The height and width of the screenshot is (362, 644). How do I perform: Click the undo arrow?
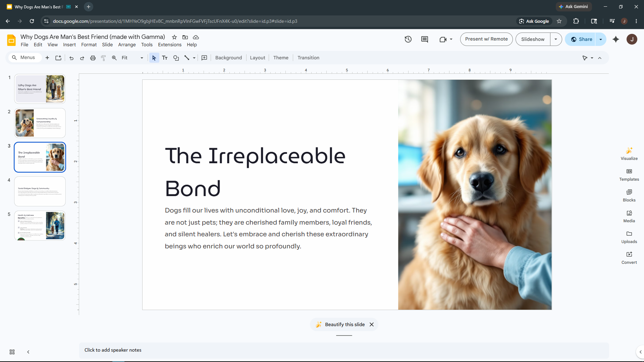click(x=71, y=58)
